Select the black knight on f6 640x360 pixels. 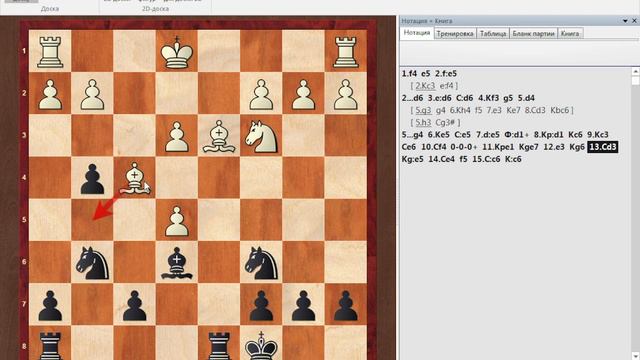click(261, 263)
